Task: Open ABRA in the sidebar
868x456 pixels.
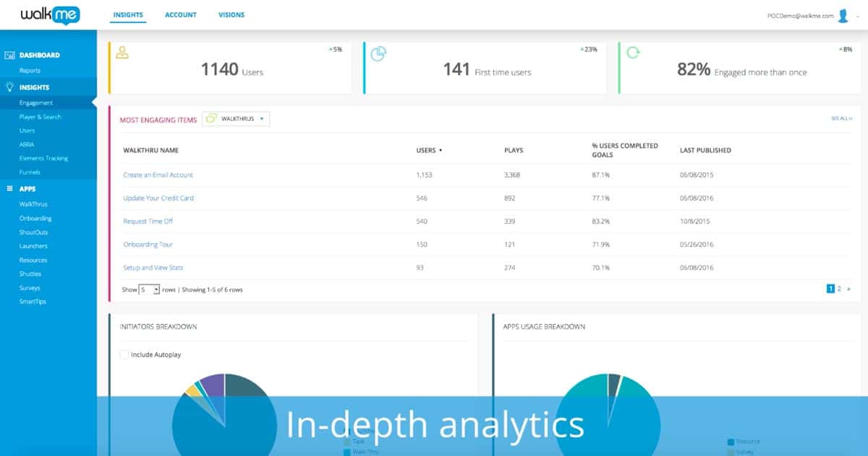Action: (27, 144)
